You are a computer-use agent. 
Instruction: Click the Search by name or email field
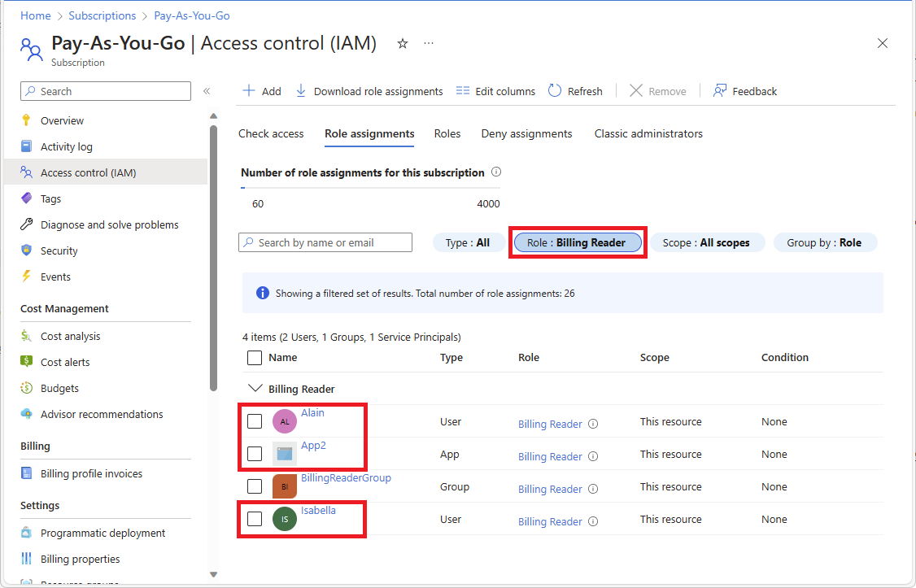pyautogui.click(x=325, y=242)
